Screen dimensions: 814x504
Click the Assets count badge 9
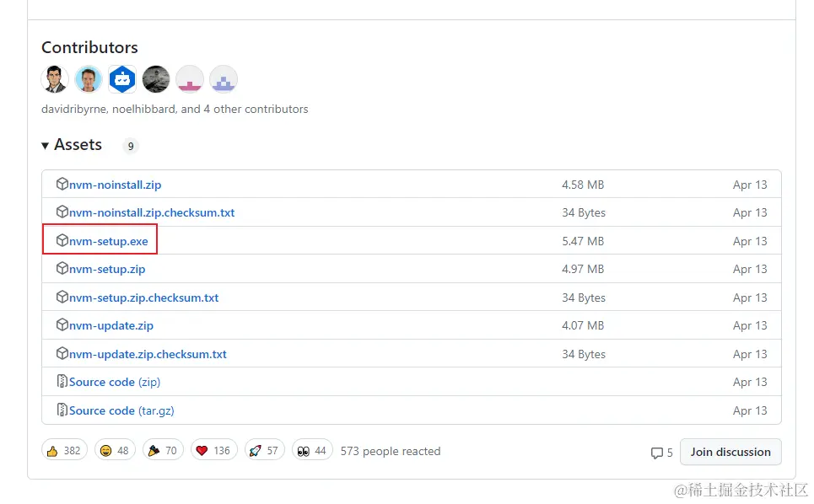click(x=131, y=146)
